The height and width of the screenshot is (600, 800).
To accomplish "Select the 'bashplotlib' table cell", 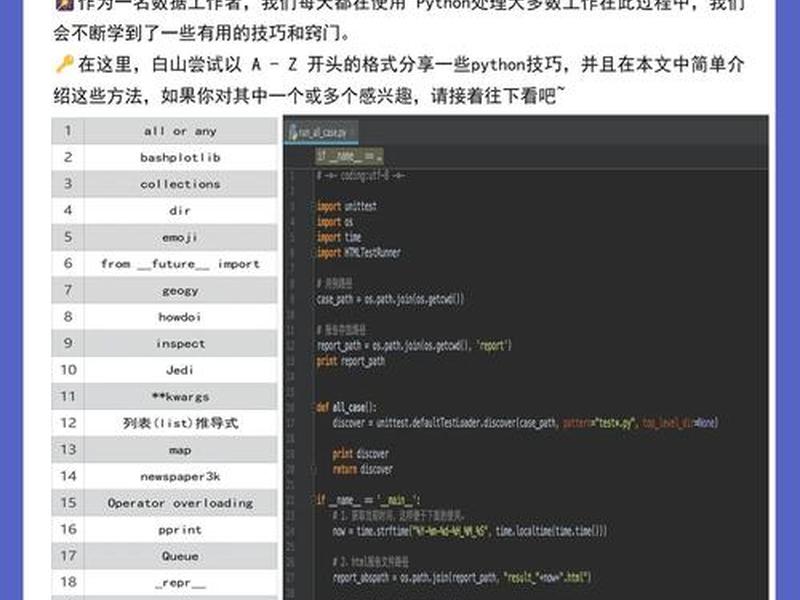I will coord(181,158).
